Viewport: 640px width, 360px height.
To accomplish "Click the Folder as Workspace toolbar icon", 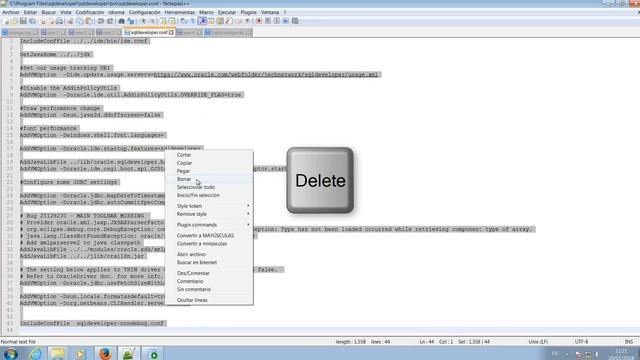I will [238, 21].
